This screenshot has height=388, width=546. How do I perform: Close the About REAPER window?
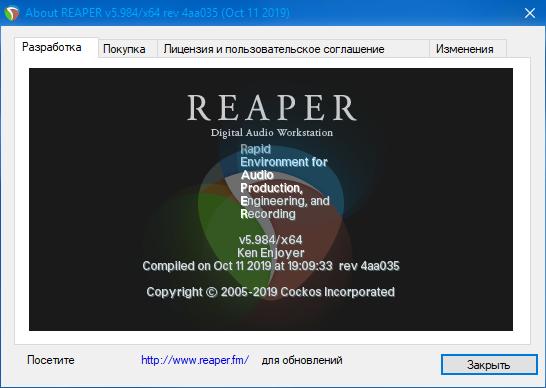[530, 13]
